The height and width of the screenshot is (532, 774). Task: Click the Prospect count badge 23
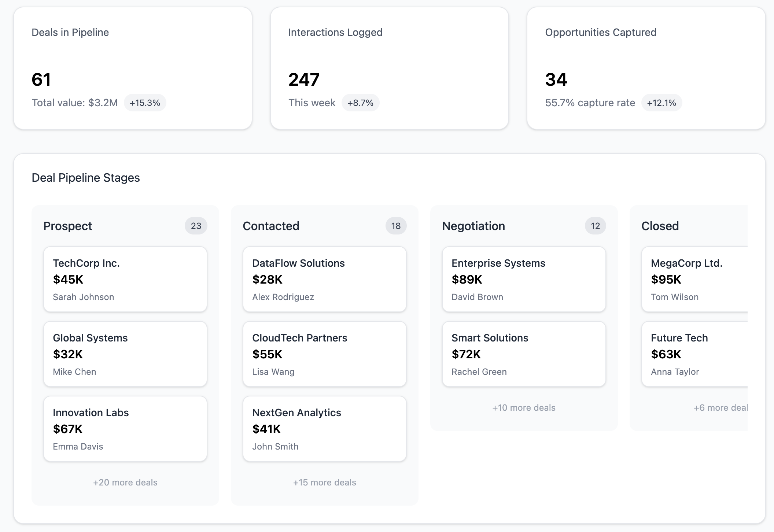tap(196, 226)
